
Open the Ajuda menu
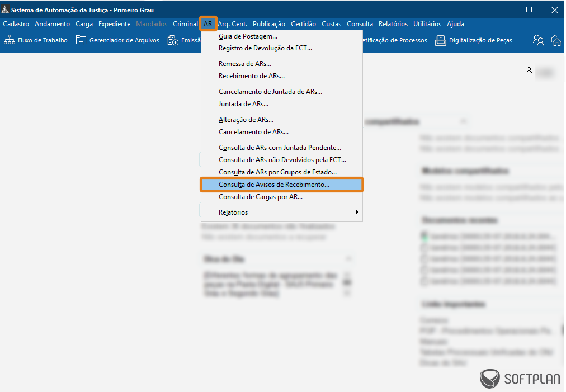[x=456, y=24]
